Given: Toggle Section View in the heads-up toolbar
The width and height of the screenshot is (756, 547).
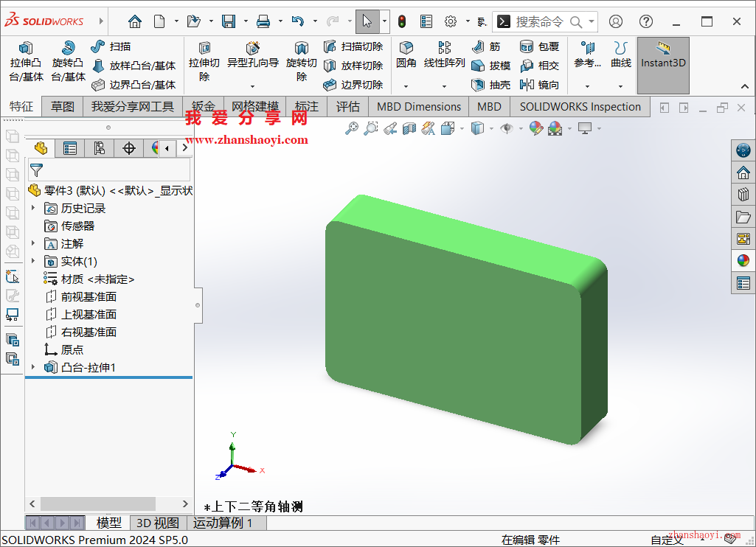Looking at the screenshot, I should [x=408, y=128].
